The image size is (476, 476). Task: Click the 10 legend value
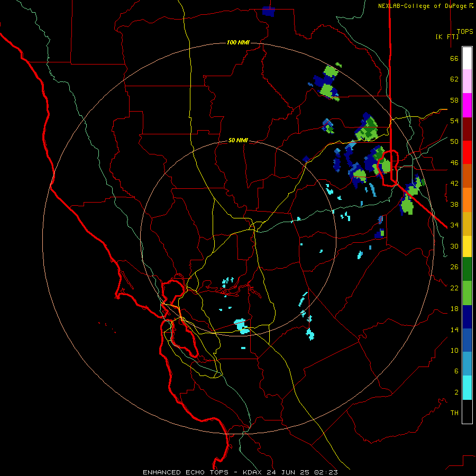pos(454,350)
